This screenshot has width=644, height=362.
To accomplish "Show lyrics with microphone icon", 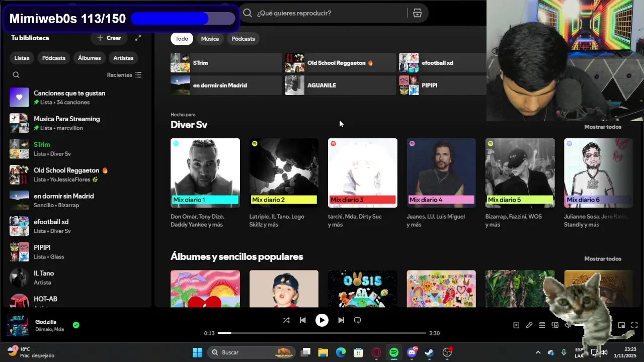I will coord(529,325).
